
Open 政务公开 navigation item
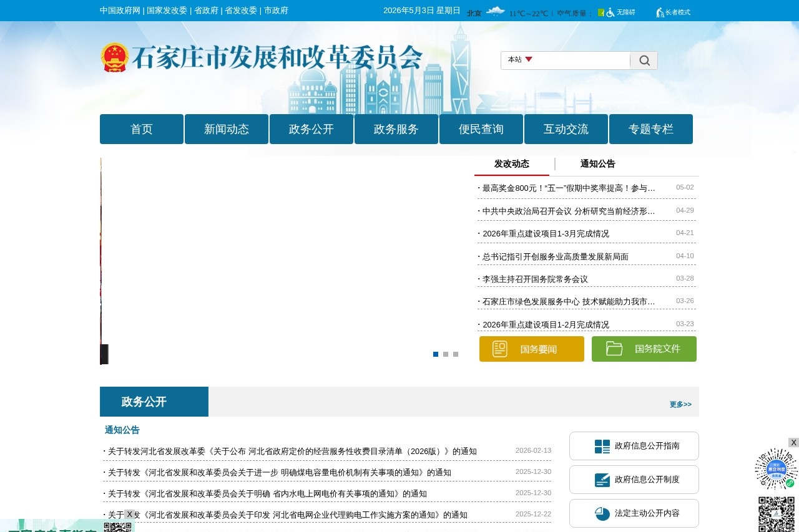311,129
